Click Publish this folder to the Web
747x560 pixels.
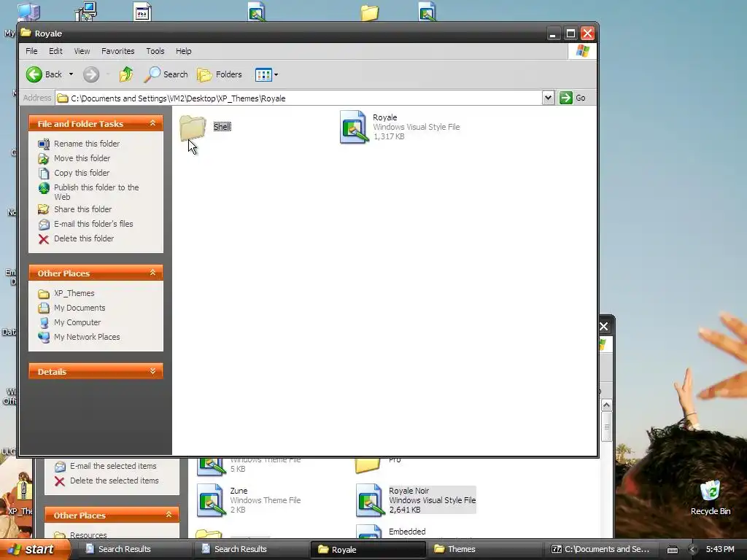pyautogui.click(x=96, y=192)
